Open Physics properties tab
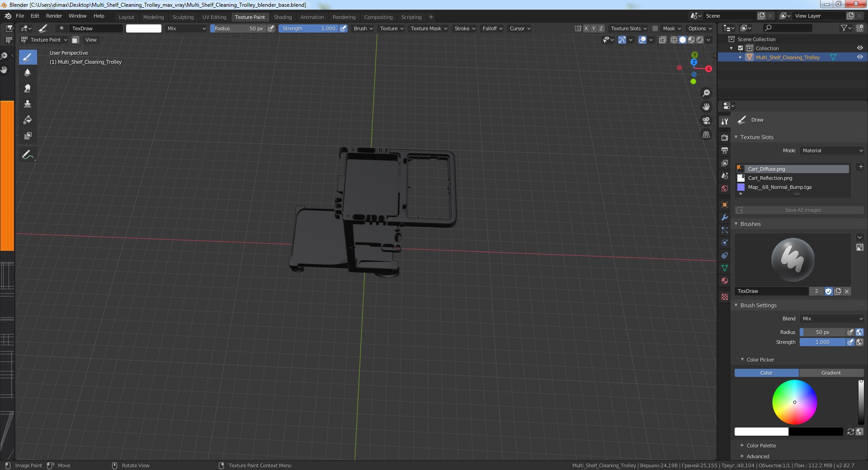 725,243
